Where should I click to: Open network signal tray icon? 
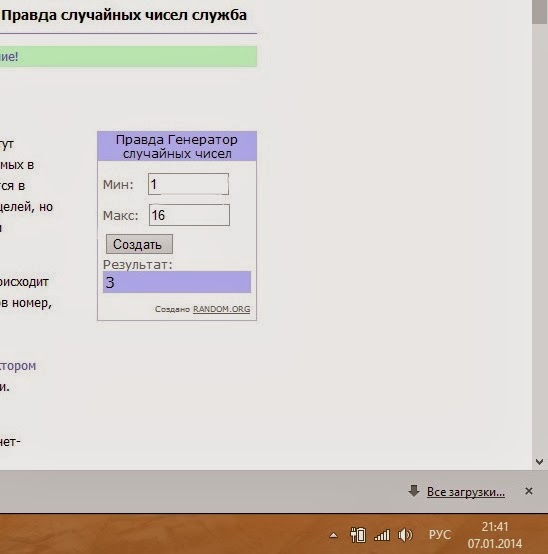click(x=382, y=535)
